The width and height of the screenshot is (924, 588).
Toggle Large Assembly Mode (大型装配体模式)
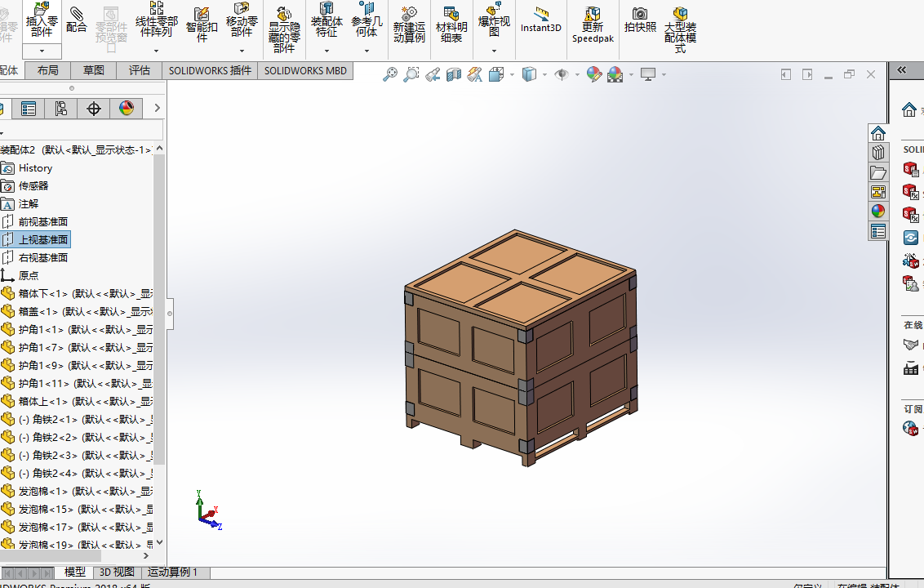[x=680, y=29]
